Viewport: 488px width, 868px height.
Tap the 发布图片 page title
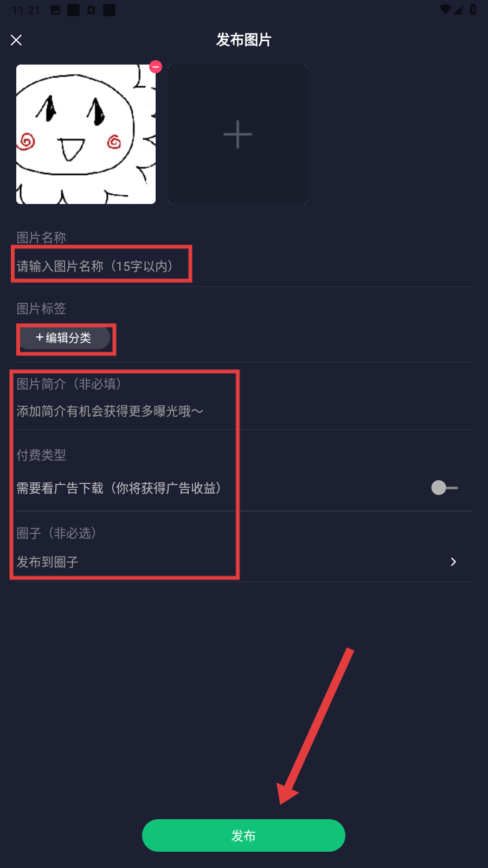click(x=243, y=40)
